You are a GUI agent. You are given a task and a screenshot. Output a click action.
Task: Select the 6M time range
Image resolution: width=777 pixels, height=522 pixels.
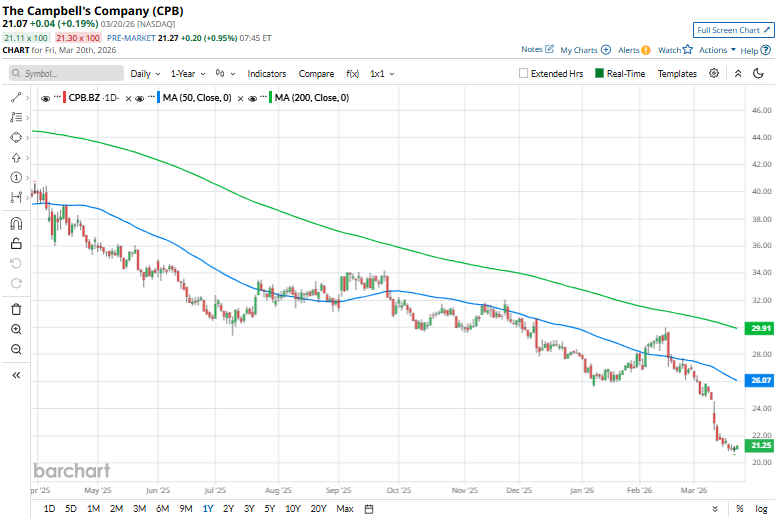[163, 509]
